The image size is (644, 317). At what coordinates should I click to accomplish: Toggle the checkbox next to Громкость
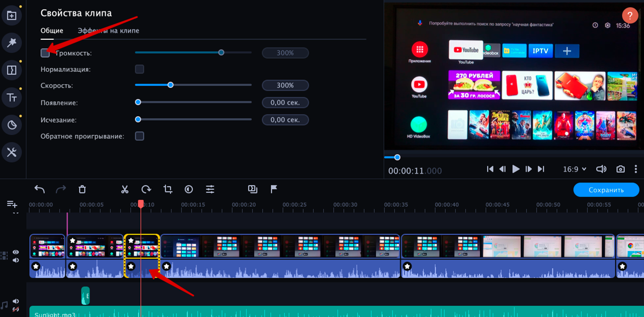pos(45,53)
